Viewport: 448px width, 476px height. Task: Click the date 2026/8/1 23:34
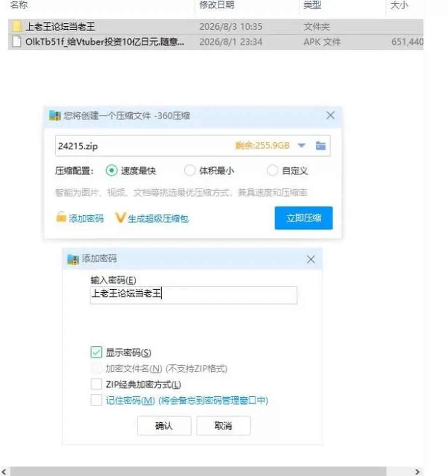(x=231, y=41)
